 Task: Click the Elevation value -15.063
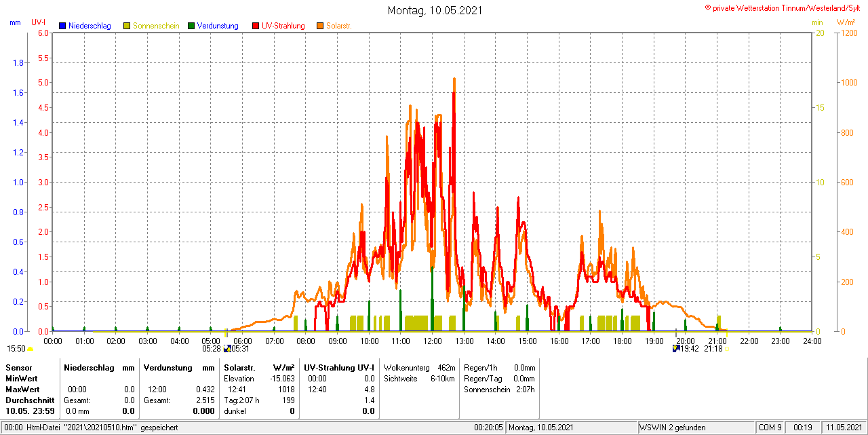pyautogui.click(x=281, y=378)
